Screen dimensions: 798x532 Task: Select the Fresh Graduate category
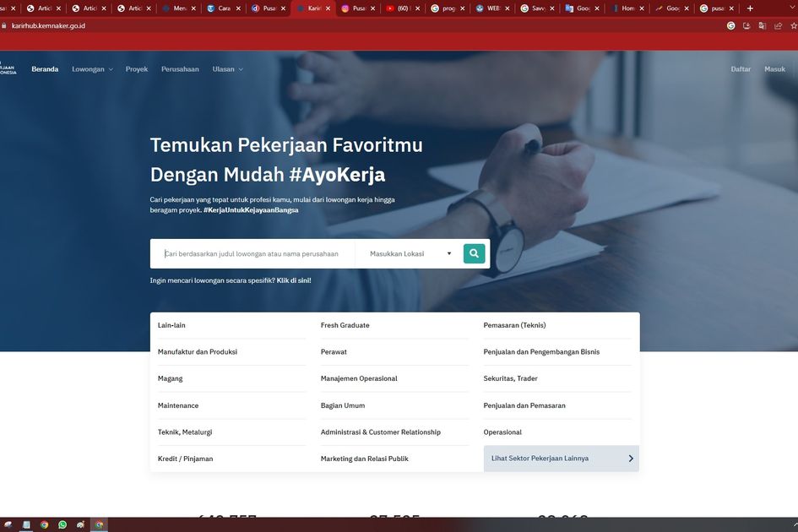pyautogui.click(x=345, y=325)
